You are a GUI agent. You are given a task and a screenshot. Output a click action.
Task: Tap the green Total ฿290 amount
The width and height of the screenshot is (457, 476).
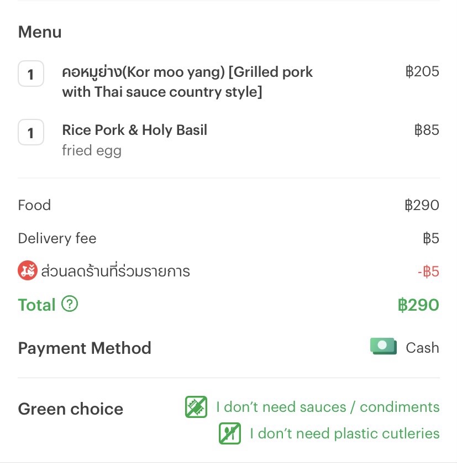click(x=418, y=305)
